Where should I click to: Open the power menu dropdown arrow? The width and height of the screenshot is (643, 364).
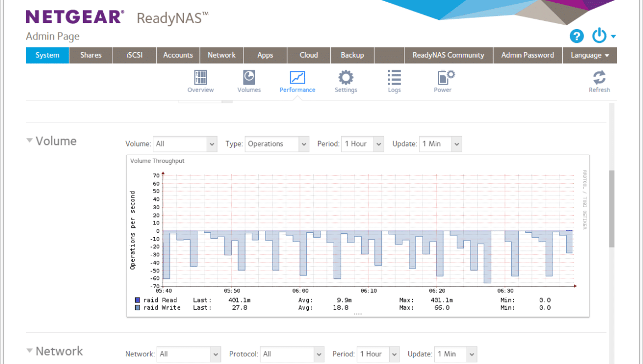click(613, 36)
